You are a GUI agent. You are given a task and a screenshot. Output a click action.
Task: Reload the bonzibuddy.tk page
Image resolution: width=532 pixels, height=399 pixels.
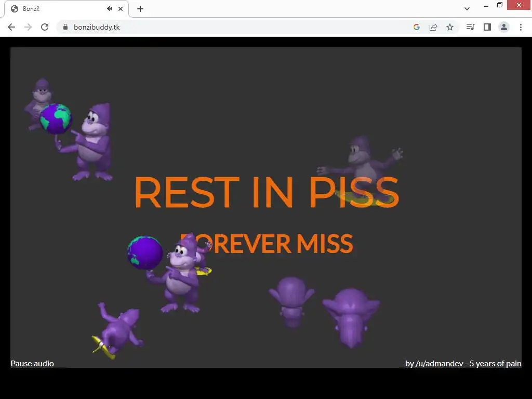click(45, 27)
